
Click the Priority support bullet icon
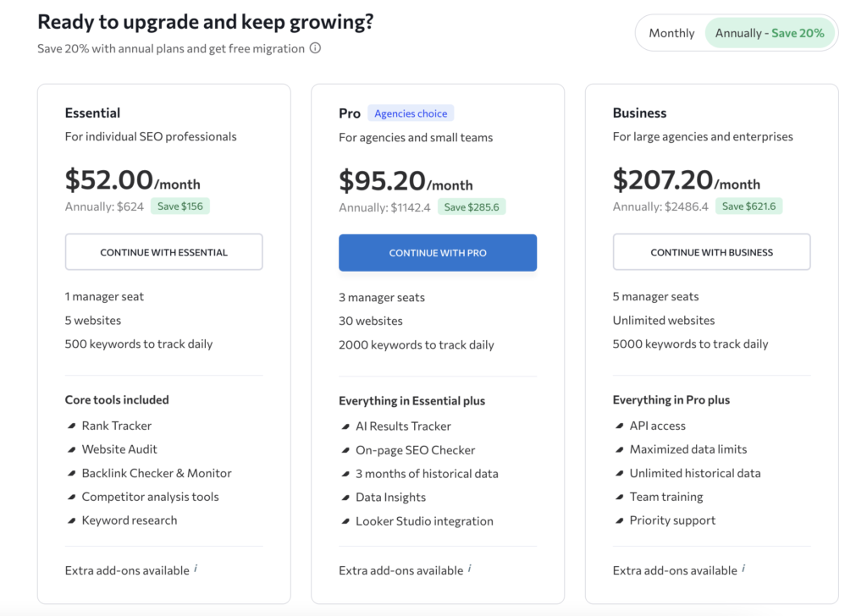(619, 520)
